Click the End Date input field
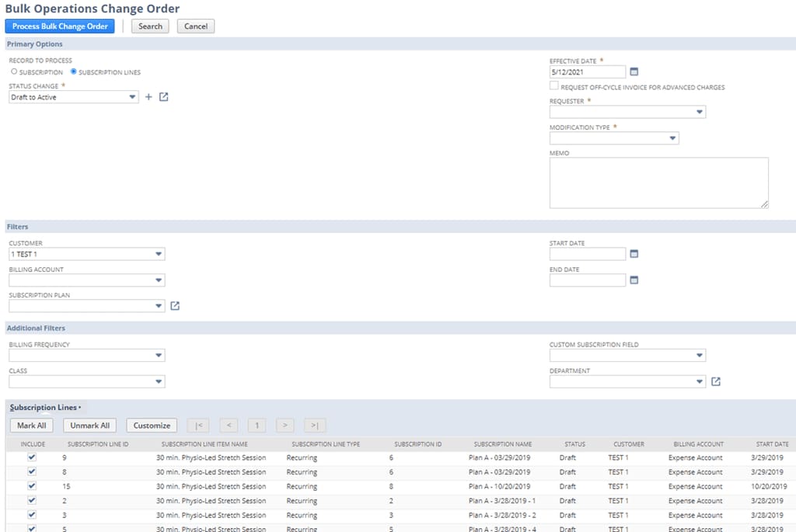Screen dimensions: 796x532 tap(588, 280)
